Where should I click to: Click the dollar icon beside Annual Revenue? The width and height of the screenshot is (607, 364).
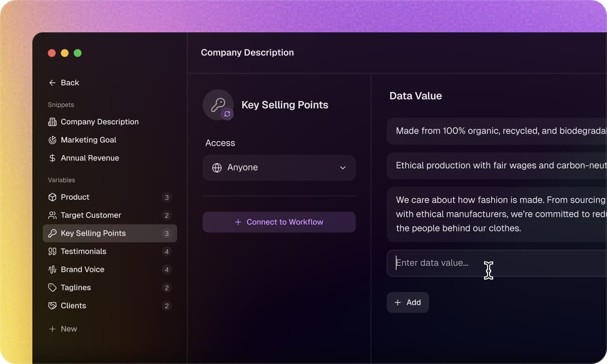click(53, 158)
